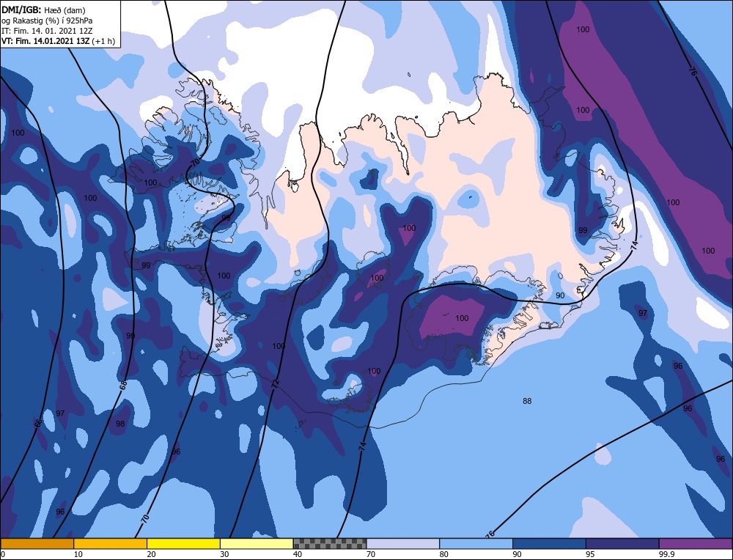Click the 'DMI/IGB: Hæð (dam)' title line

point(43,10)
